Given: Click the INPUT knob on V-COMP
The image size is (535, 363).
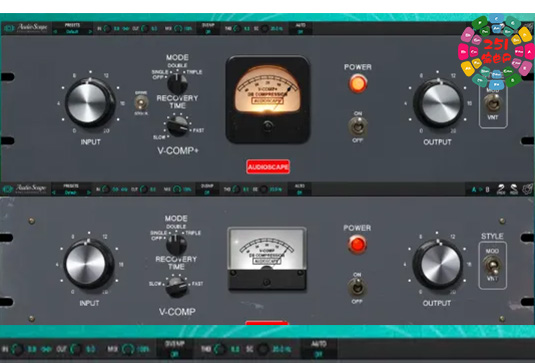Looking at the screenshot, I should pyautogui.click(x=88, y=264).
